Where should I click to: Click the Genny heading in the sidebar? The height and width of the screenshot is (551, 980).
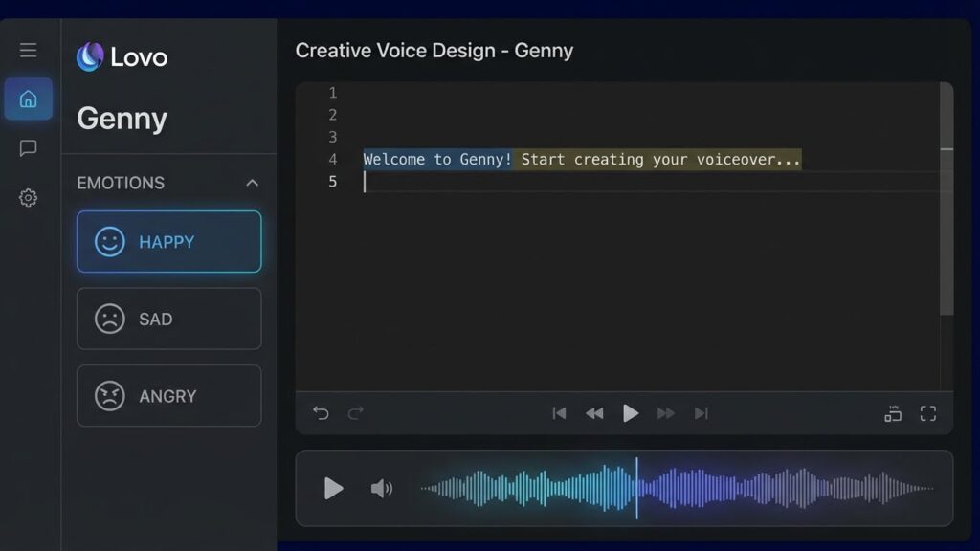coord(122,119)
